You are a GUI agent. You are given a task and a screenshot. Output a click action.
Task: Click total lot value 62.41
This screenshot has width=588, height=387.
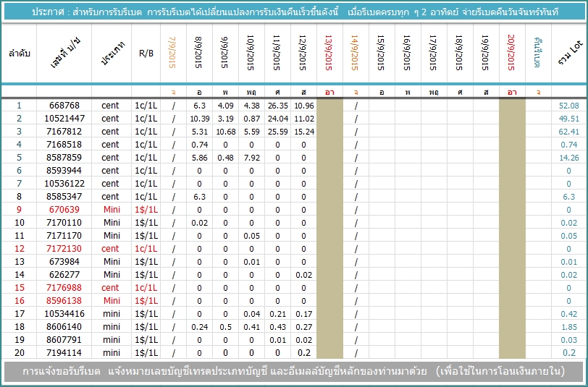tap(569, 132)
